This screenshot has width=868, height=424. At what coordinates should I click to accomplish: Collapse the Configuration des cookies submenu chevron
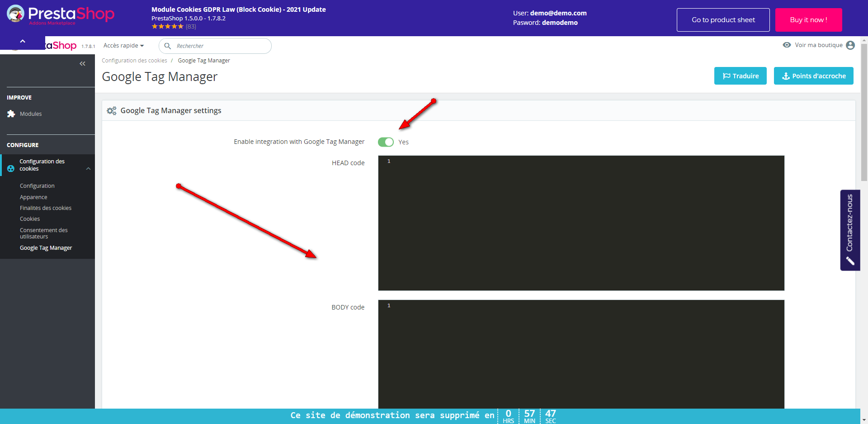pos(88,168)
